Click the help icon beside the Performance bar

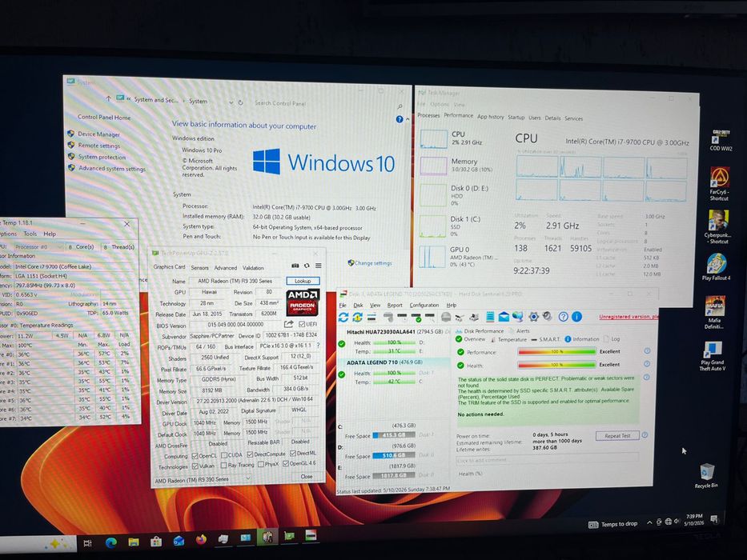pyautogui.click(x=647, y=351)
